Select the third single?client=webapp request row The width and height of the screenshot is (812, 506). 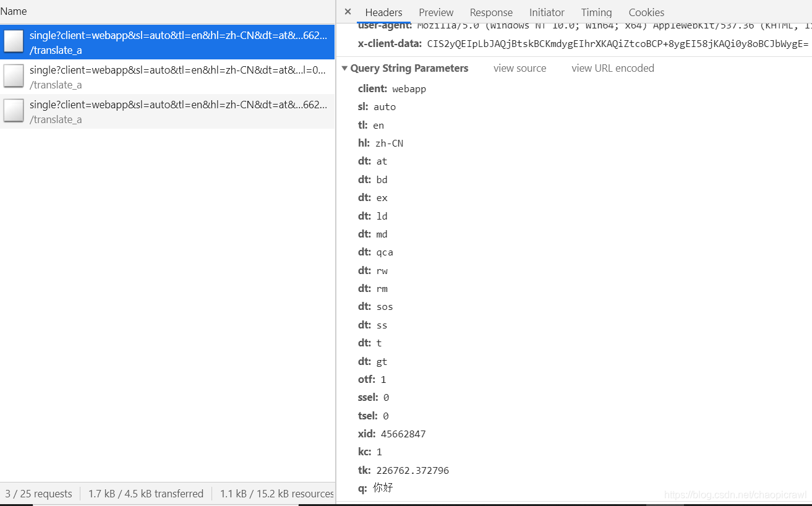click(167, 111)
